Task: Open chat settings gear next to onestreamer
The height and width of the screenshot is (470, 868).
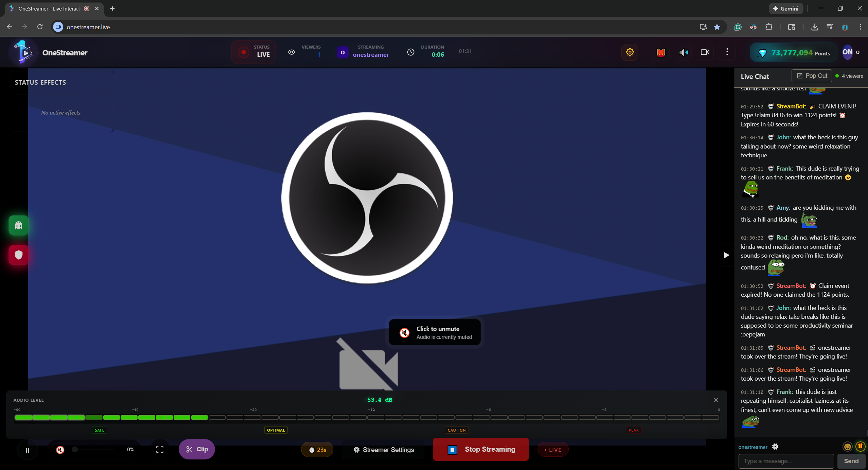Action: point(775,447)
